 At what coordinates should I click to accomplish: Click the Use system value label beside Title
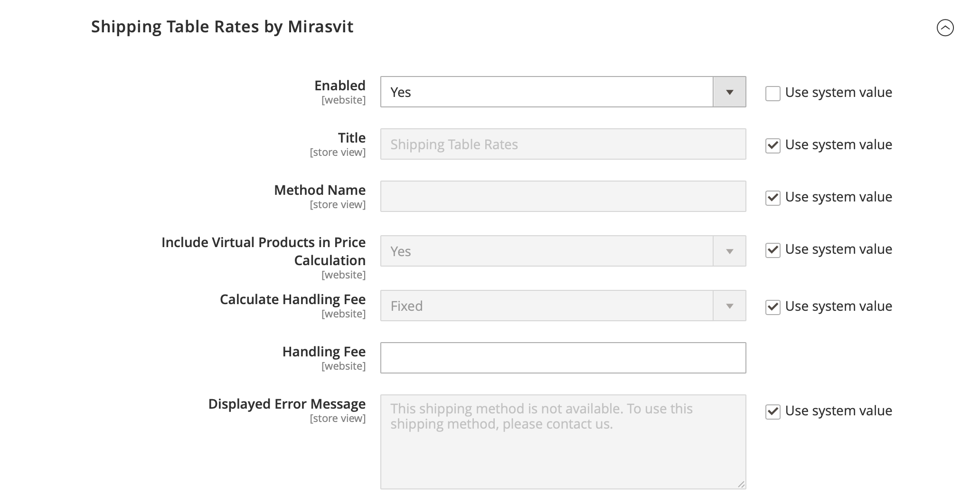coord(838,144)
